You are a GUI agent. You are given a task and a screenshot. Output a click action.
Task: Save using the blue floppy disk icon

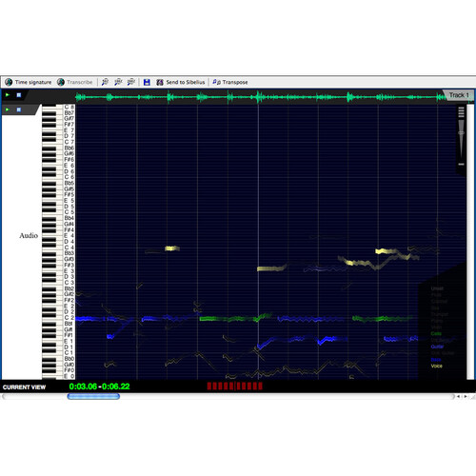pyautogui.click(x=147, y=82)
